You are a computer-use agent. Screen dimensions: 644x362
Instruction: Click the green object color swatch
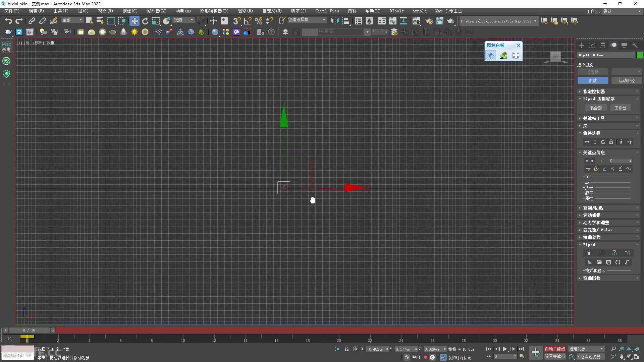639,55
